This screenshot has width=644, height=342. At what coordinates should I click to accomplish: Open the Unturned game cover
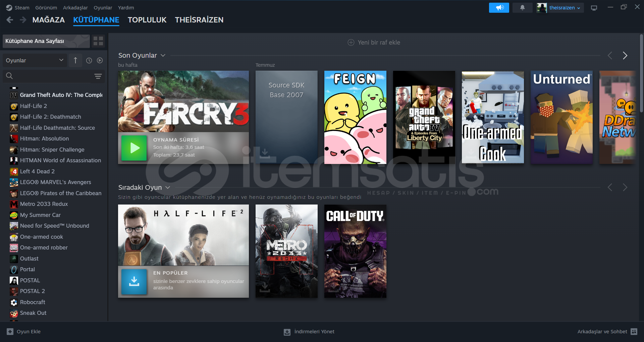point(561,117)
